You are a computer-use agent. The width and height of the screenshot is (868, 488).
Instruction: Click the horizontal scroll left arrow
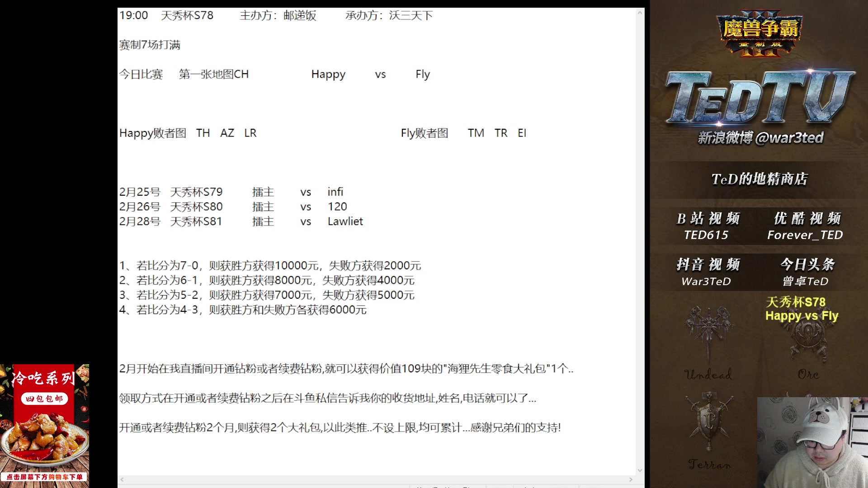pyautogui.click(x=121, y=479)
